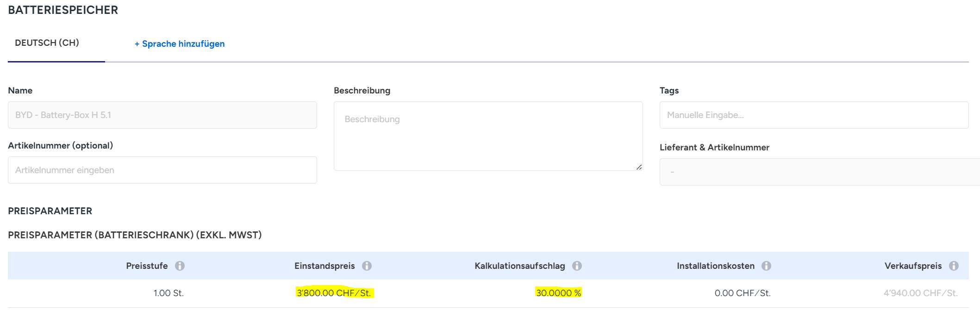
Task: Click the Preisstufe info icon
Action: [x=180, y=266]
